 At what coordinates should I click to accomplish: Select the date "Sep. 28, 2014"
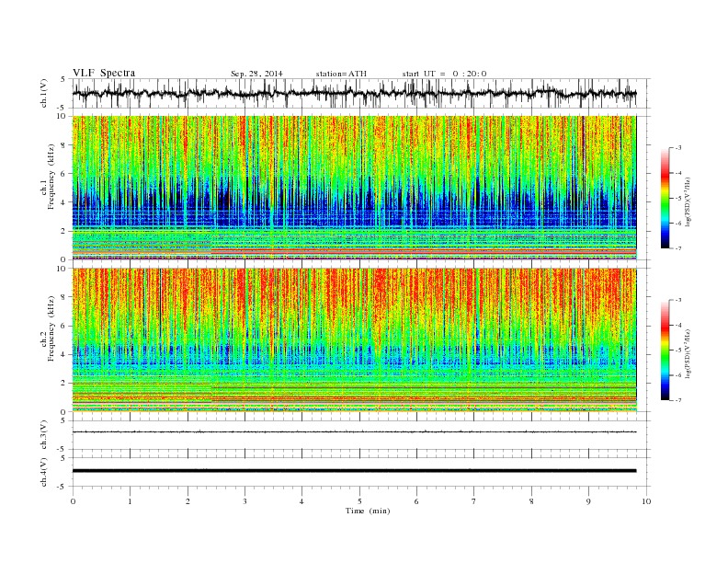coord(256,74)
